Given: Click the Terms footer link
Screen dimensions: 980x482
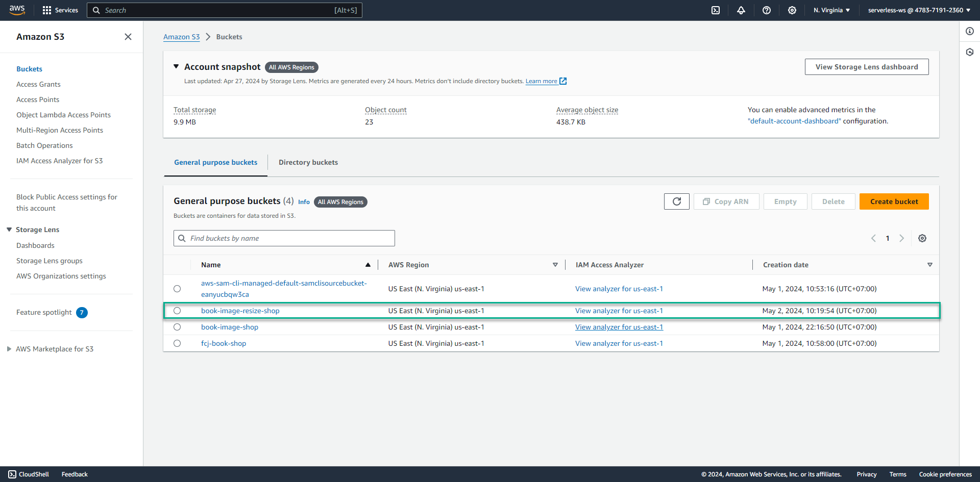Looking at the screenshot, I should pyautogui.click(x=898, y=474).
